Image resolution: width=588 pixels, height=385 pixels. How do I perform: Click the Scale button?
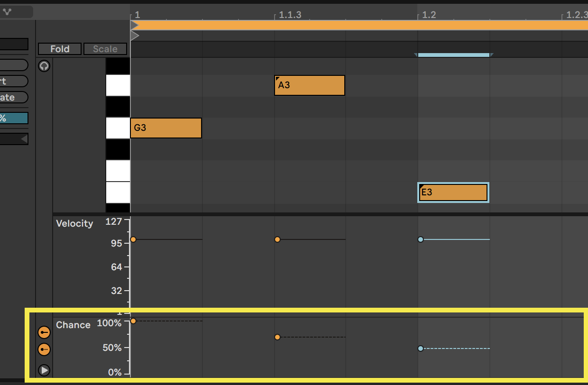point(105,49)
